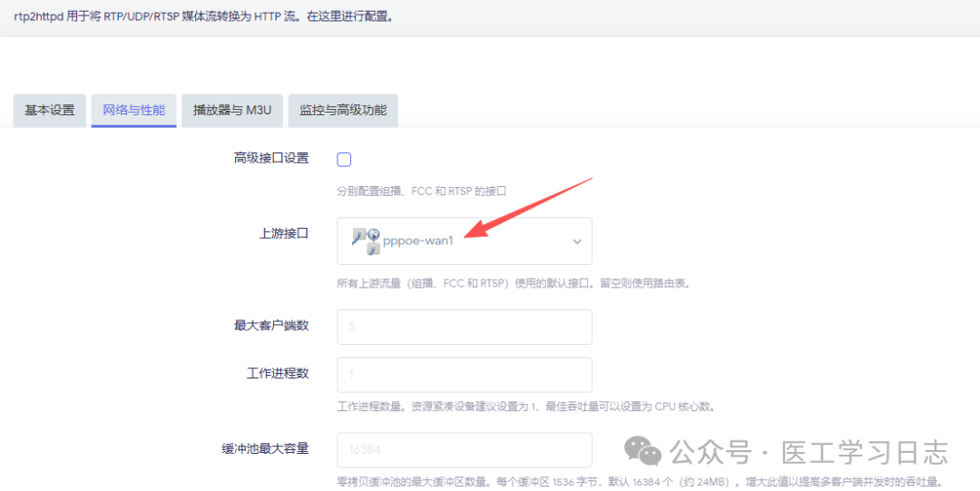Focus the 最大客户端数 input field
Viewport: 980px width, 491px height.
[465, 327]
